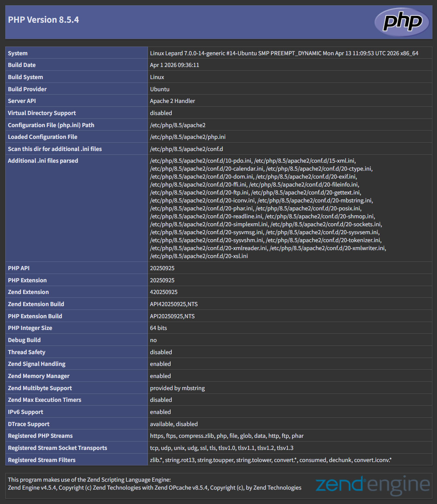Click the PHP logo in the header

[402, 22]
